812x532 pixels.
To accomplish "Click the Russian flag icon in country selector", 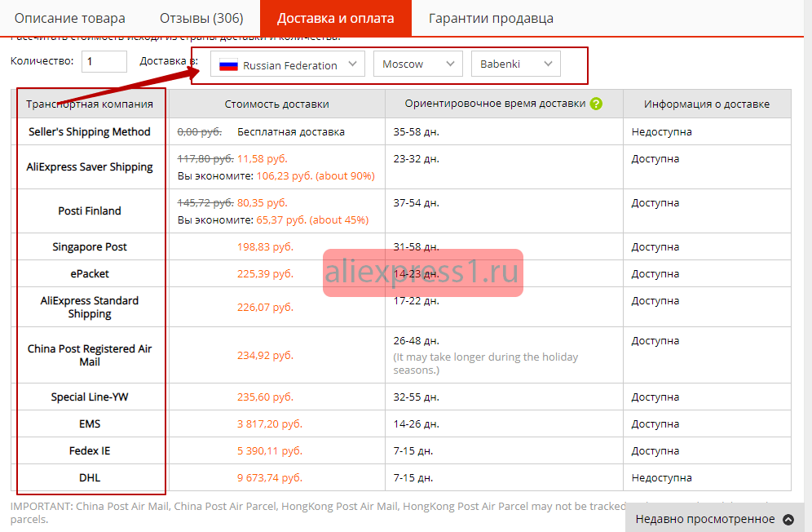I will coord(228,65).
